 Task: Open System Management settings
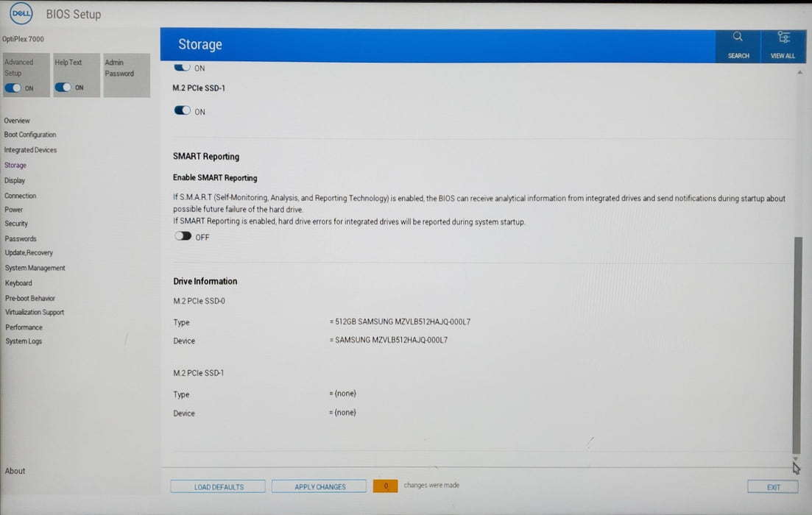pyautogui.click(x=35, y=268)
